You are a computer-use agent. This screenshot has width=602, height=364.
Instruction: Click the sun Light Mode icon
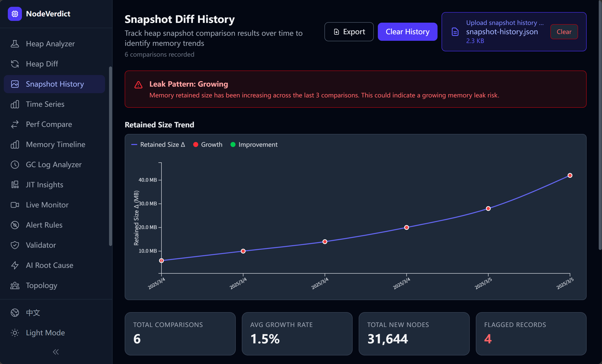[15, 333]
